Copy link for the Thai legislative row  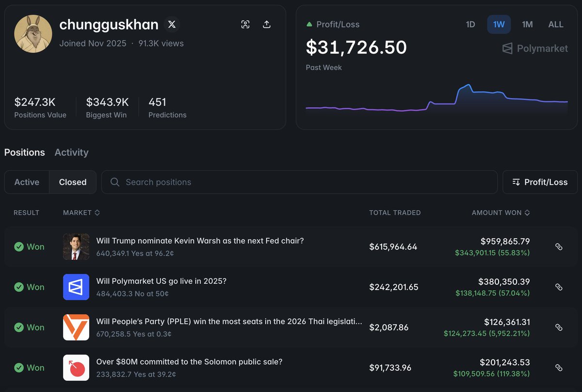[559, 327]
